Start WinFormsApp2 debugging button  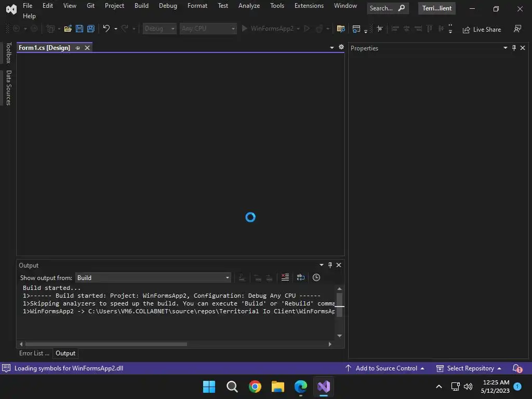click(x=268, y=29)
